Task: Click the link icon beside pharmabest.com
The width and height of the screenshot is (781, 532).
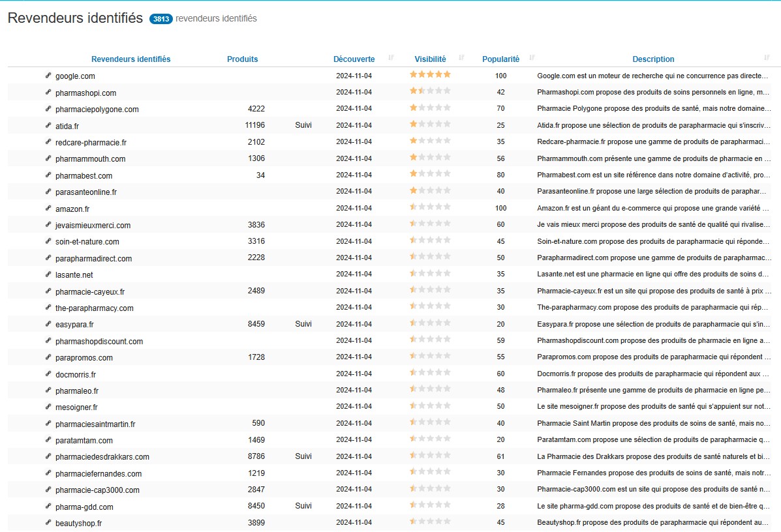Action: click(48, 175)
